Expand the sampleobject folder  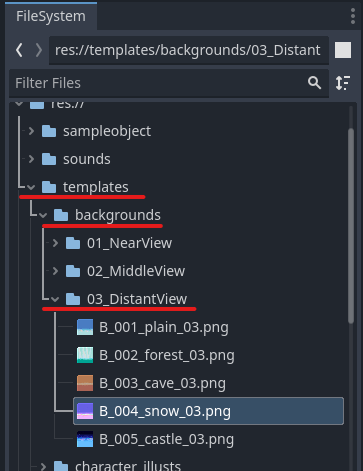coord(31,131)
